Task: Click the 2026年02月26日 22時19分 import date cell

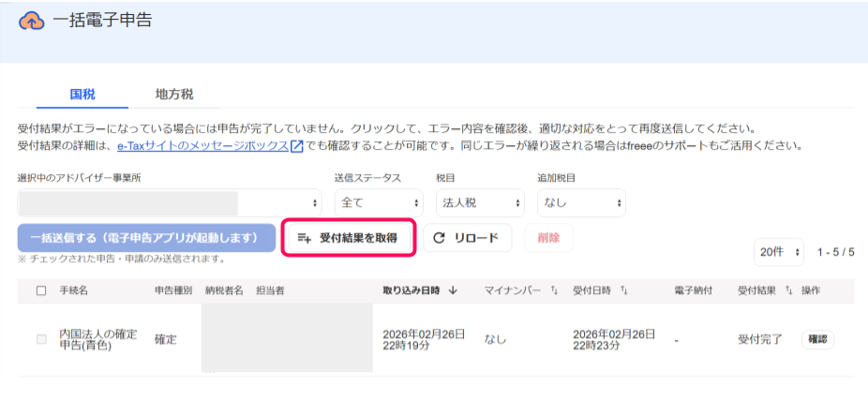Action: coord(424,340)
